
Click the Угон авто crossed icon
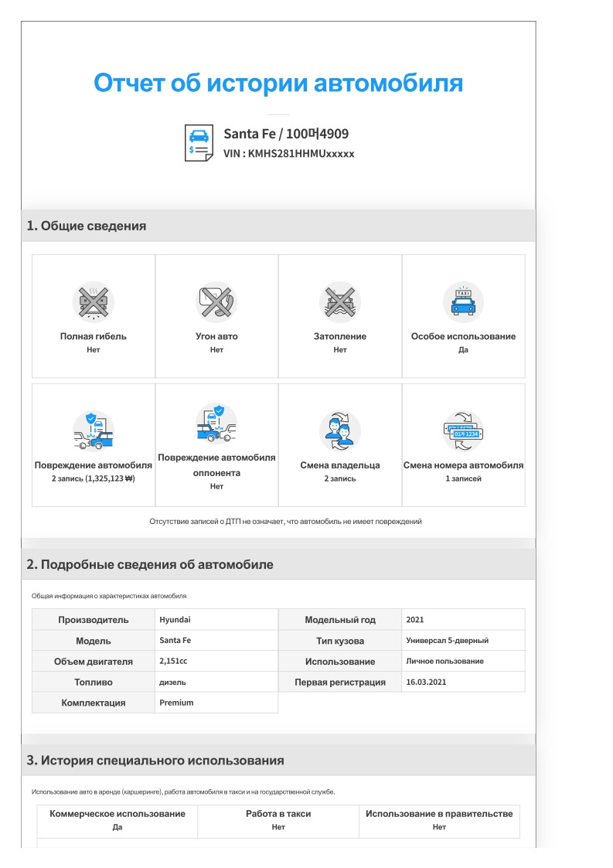point(216,302)
